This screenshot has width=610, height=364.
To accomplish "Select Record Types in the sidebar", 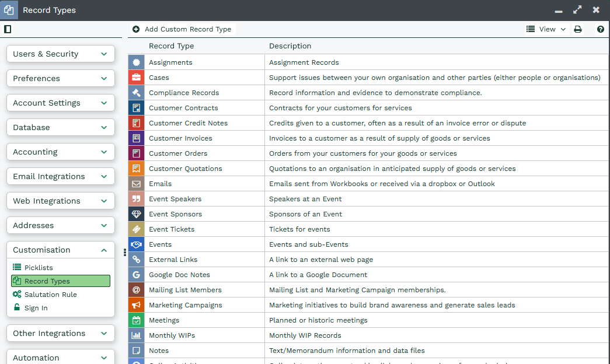I will (61, 281).
